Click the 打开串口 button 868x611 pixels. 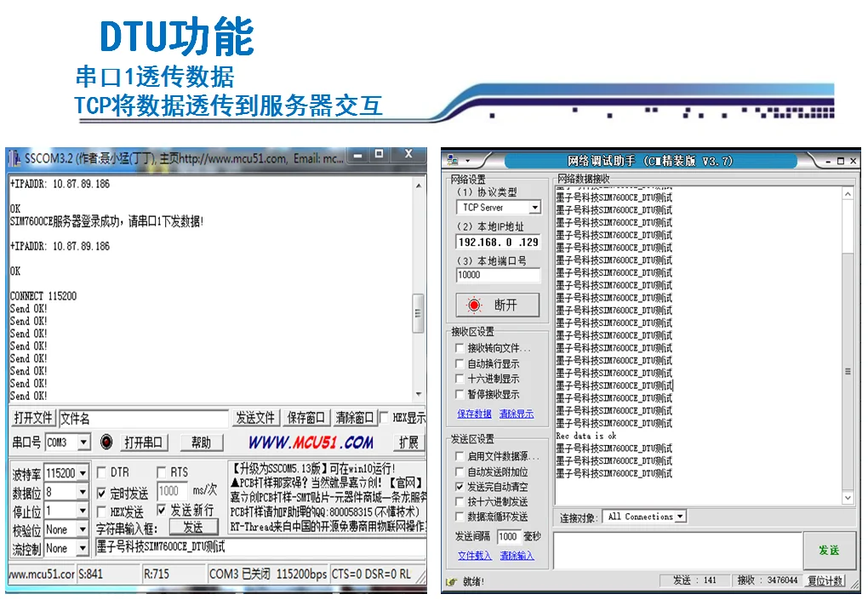143,443
